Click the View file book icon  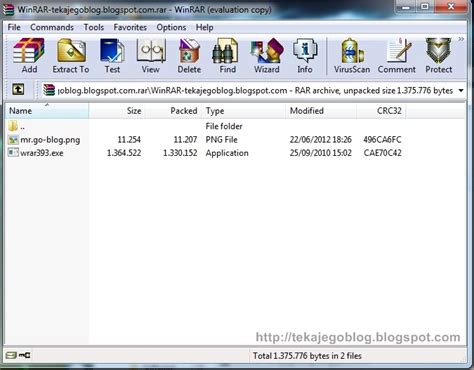151,51
